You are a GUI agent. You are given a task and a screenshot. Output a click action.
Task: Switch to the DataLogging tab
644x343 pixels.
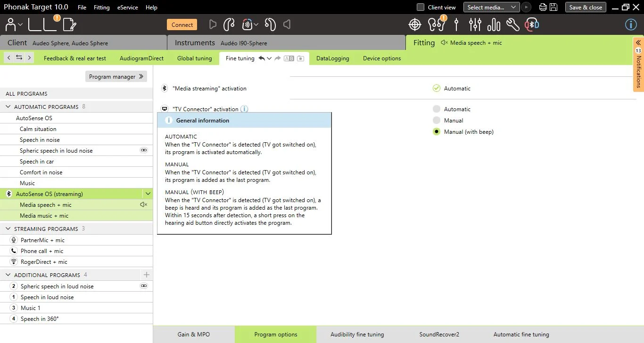pyautogui.click(x=333, y=58)
